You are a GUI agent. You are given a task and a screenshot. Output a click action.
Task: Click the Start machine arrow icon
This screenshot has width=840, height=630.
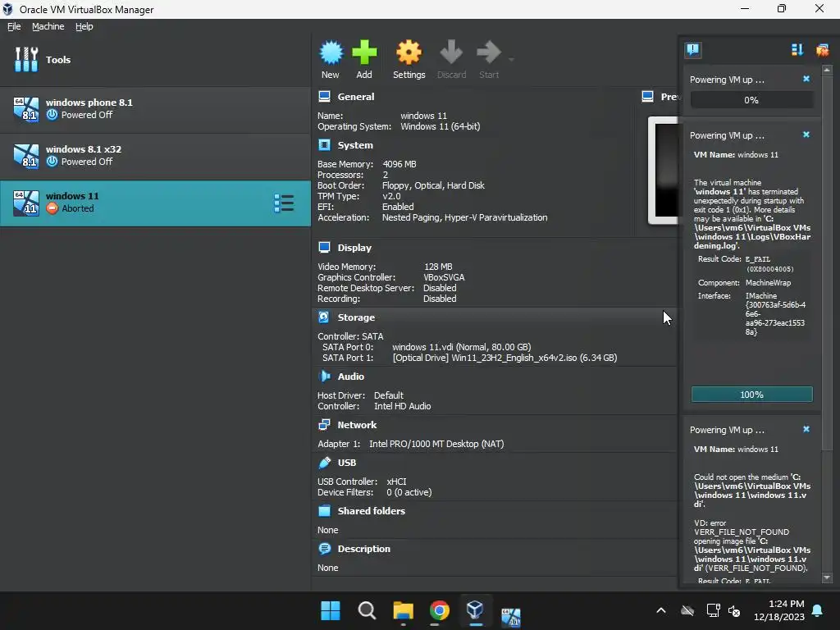tap(489, 52)
